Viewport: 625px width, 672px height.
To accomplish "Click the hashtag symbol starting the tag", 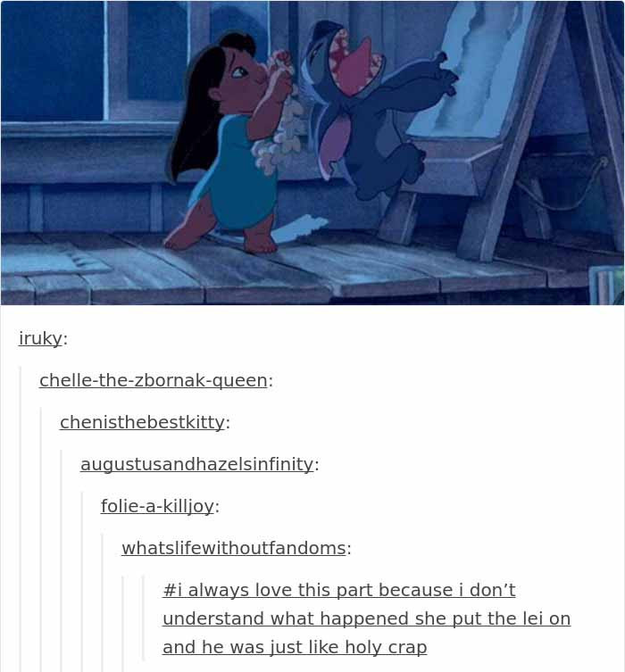I will (168, 591).
